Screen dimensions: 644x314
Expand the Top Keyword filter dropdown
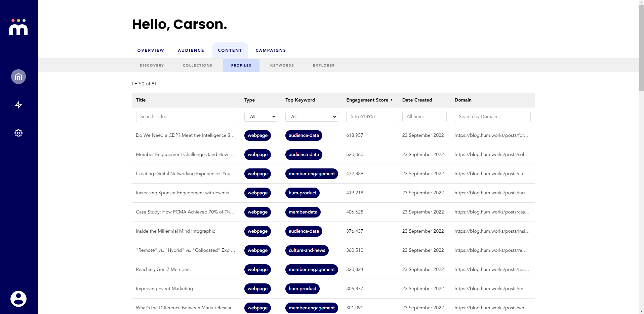[312, 117]
